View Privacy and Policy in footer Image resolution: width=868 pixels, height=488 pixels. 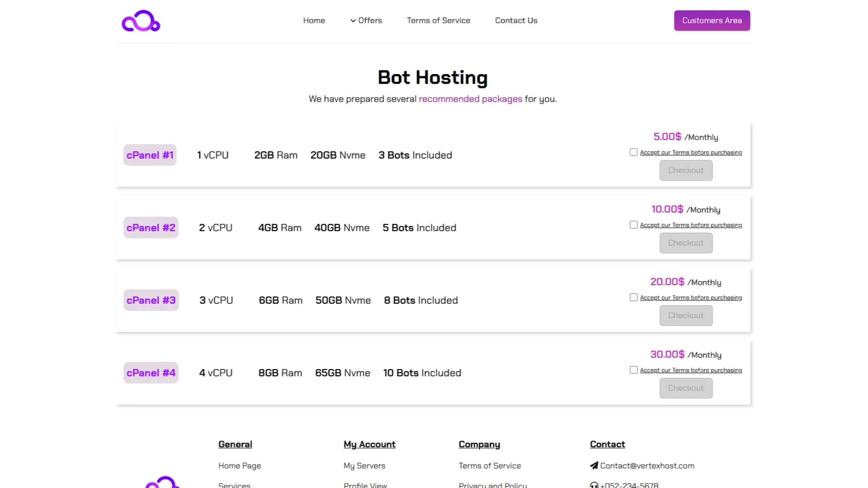(x=492, y=485)
